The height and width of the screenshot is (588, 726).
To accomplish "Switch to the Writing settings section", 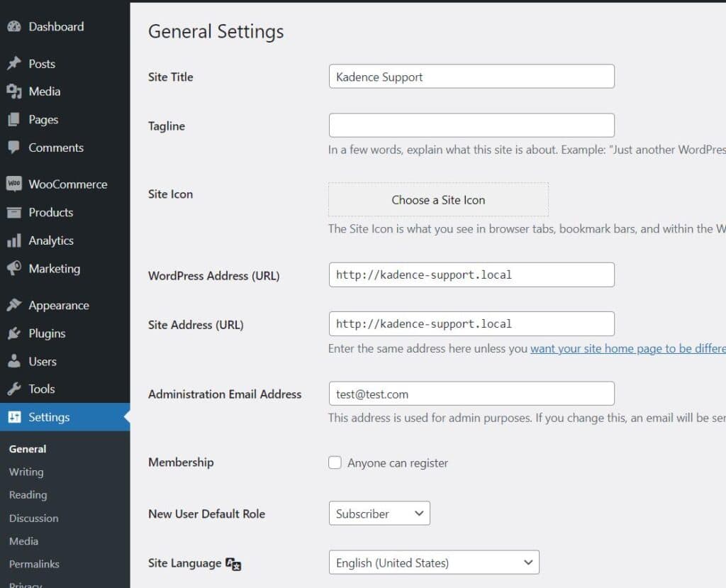I will click(26, 472).
